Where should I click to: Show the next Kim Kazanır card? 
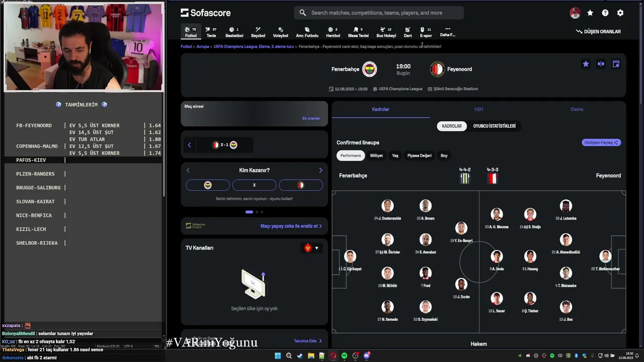(x=320, y=170)
